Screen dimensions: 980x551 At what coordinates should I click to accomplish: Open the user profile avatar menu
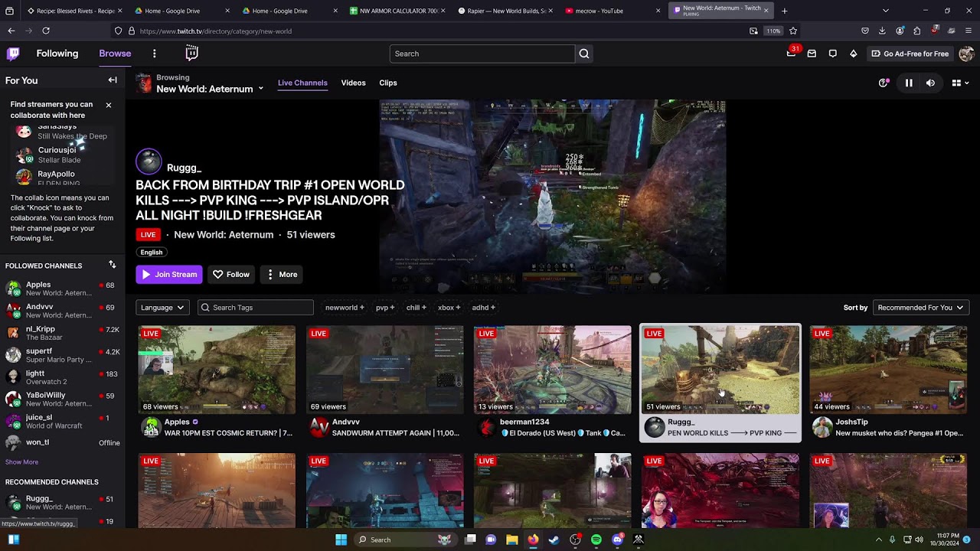coord(965,54)
